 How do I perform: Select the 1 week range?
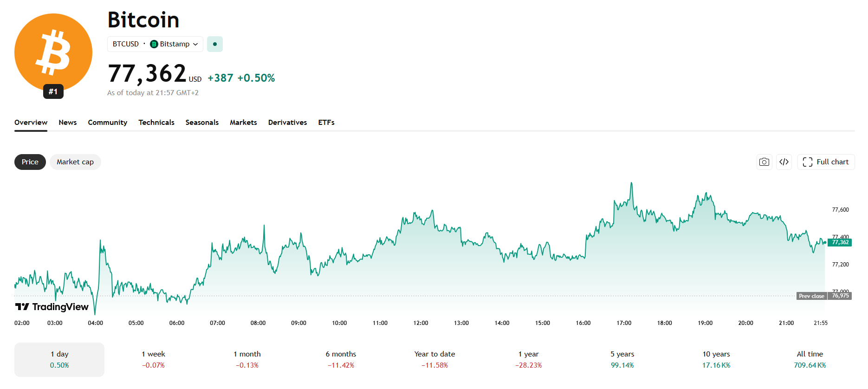(x=153, y=360)
